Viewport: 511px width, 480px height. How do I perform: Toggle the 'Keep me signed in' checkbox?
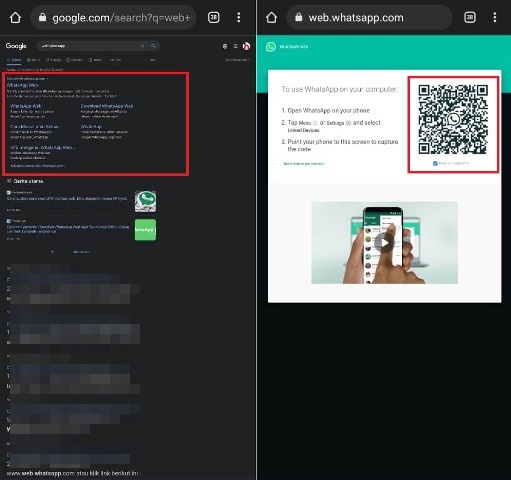435,163
